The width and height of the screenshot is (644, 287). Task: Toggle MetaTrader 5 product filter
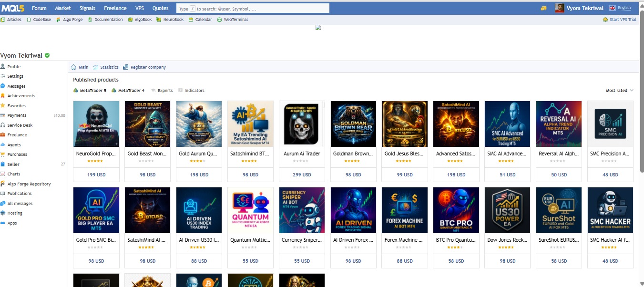[x=90, y=90]
